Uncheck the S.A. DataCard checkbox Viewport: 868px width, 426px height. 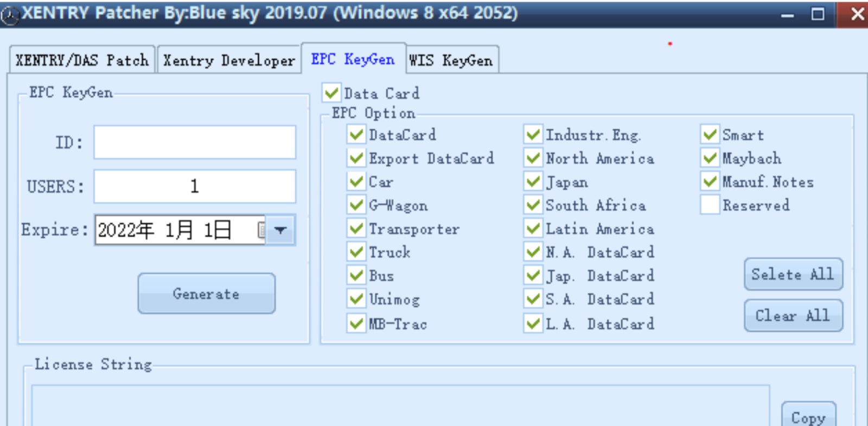[x=533, y=299]
